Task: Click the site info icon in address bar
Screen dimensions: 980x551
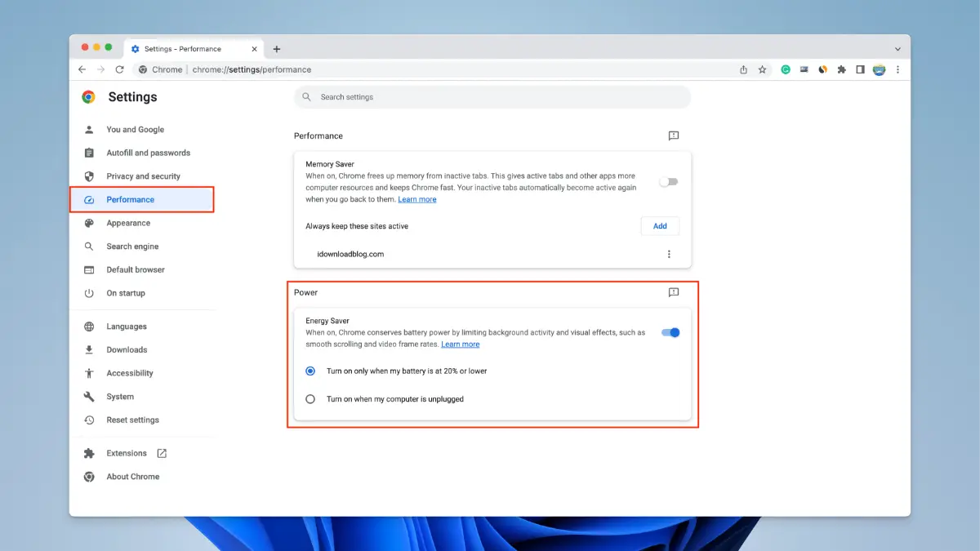Action: (x=143, y=69)
